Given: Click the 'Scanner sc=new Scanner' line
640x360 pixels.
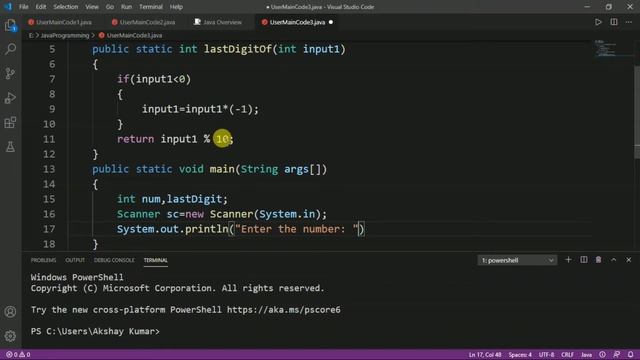Looking at the screenshot, I should point(222,214).
